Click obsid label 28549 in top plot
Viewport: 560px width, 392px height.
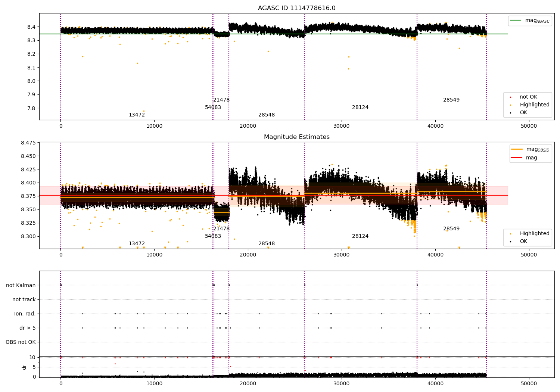451,100
